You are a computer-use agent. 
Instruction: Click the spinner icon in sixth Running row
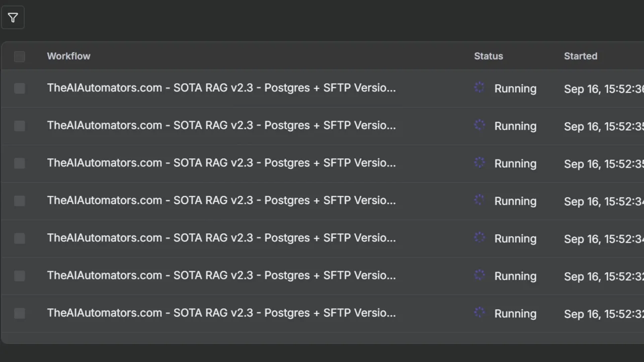pyautogui.click(x=479, y=275)
